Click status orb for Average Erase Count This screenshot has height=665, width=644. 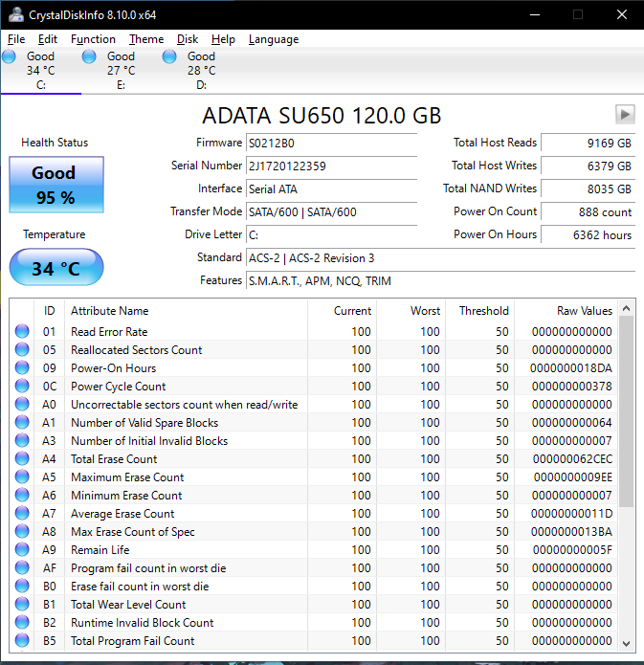tap(22, 513)
